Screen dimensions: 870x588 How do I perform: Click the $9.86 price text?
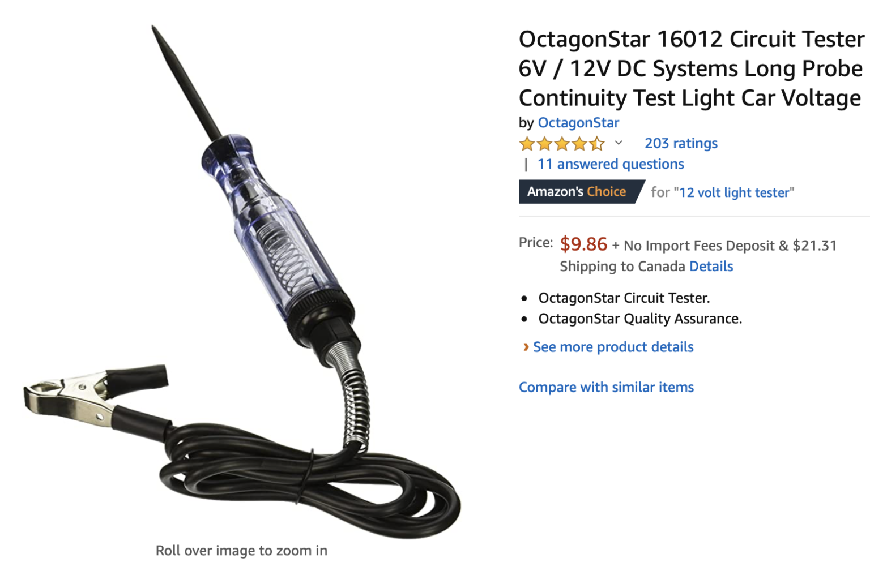point(583,244)
